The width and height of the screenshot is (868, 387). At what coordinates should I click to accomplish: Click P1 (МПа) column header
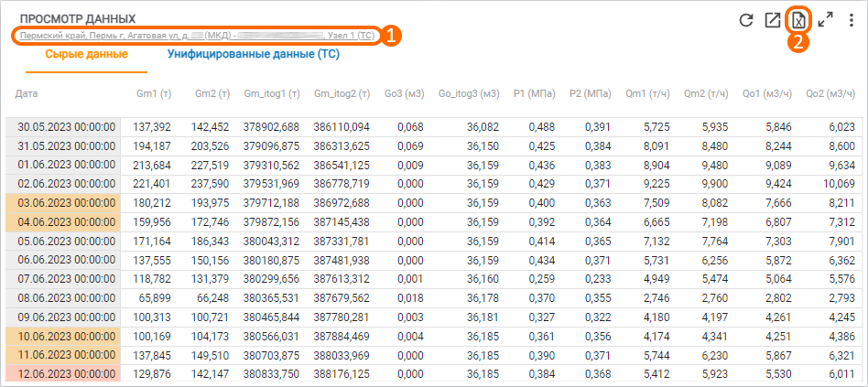point(535,94)
